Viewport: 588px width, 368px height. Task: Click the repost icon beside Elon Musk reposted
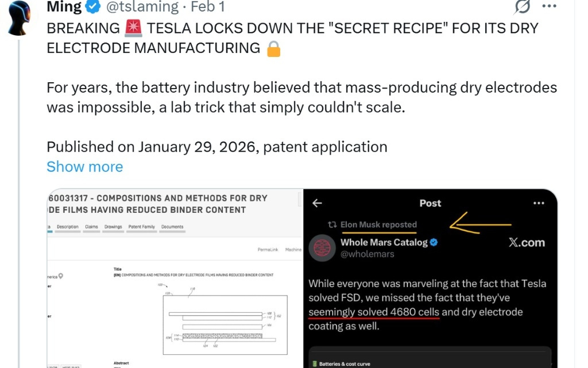[332, 225]
